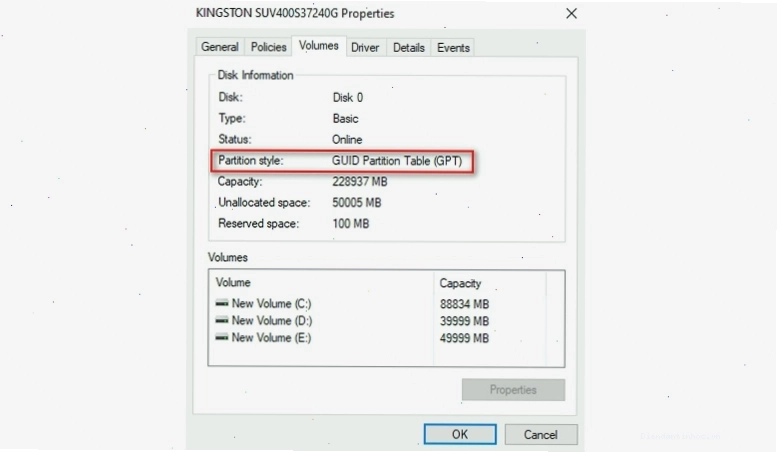Show the Events tab
Viewport: 777px width, 453px height.
pos(453,48)
